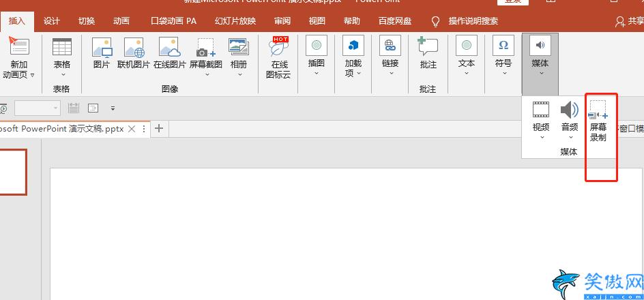
Task: Expand the 链接 dropdown arrow
Action: pyautogui.click(x=391, y=74)
